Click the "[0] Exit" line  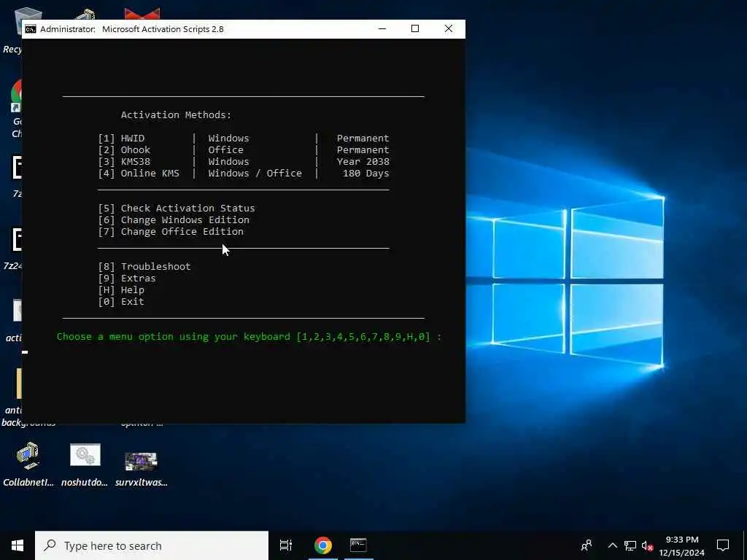click(121, 301)
